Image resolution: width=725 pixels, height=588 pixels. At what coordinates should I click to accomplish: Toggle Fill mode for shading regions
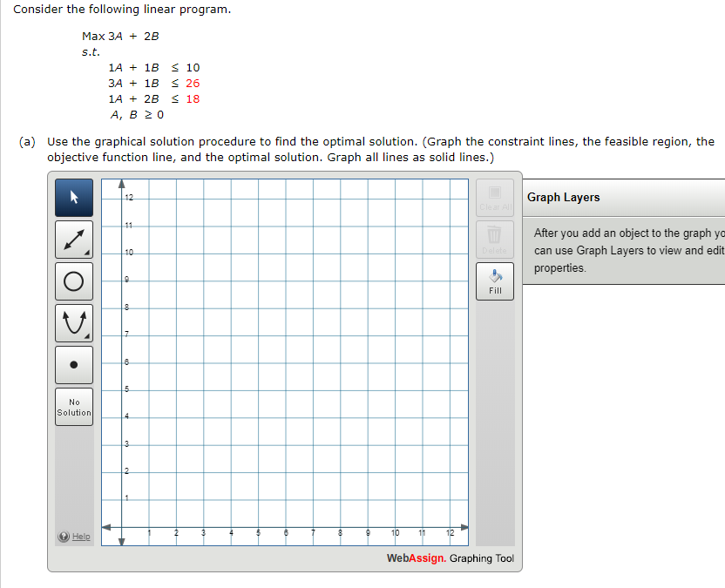[495, 282]
